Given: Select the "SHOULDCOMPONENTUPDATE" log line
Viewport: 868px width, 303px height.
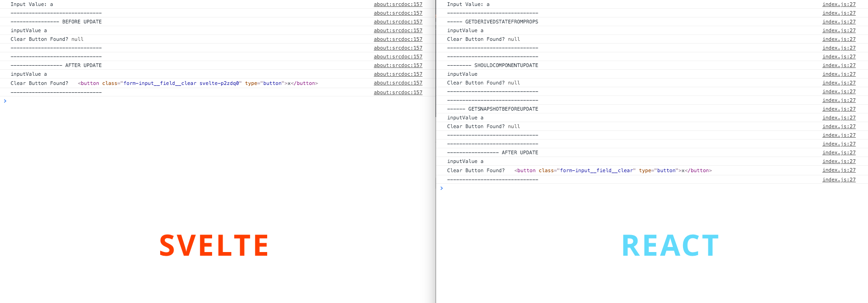Looking at the screenshot, I should (493, 65).
